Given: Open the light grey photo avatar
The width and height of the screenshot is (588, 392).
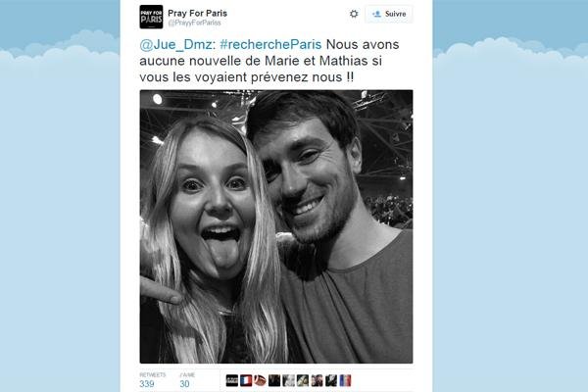Looking at the screenshot, I should (x=288, y=380).
